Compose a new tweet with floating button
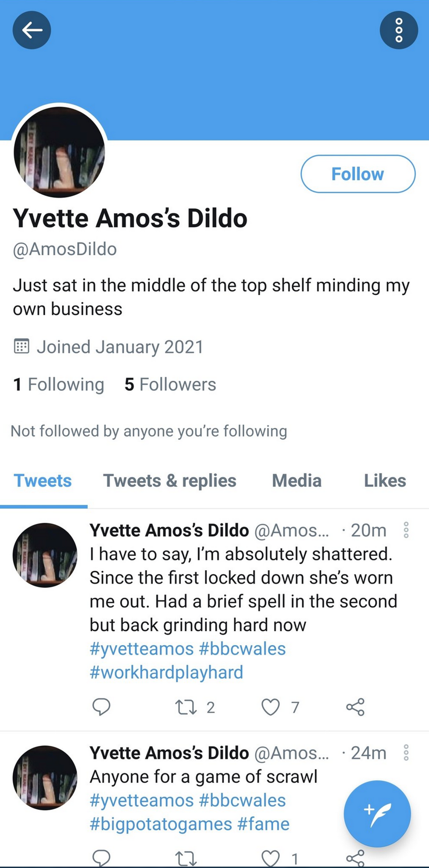Screen dimensions: 429x868 click(377, 814)
